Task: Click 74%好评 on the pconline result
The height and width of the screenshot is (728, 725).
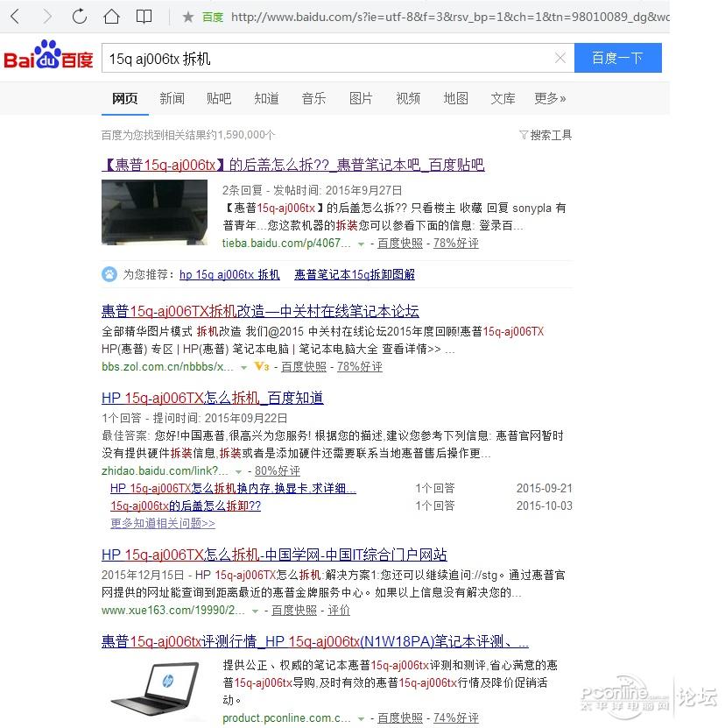Action: [456, 718]
